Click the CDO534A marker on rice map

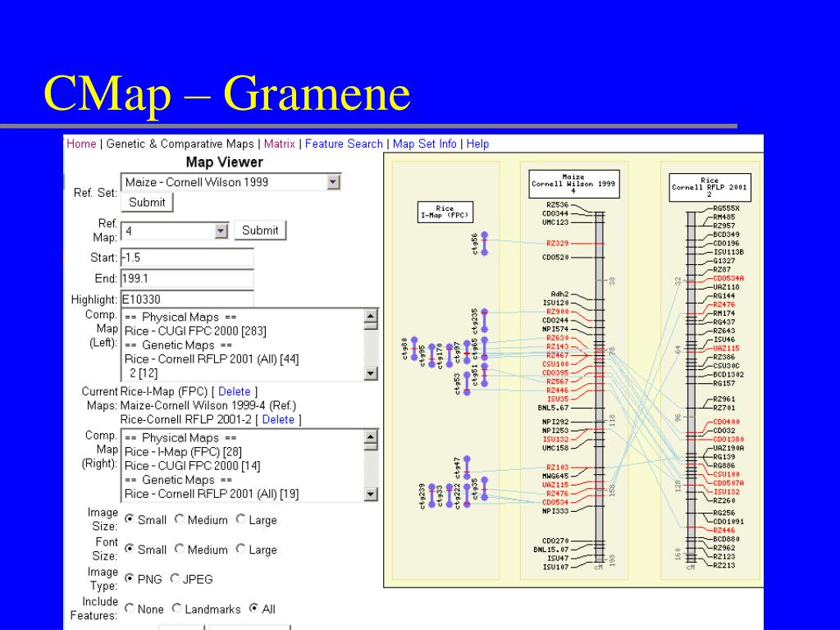tap(728, 279)
